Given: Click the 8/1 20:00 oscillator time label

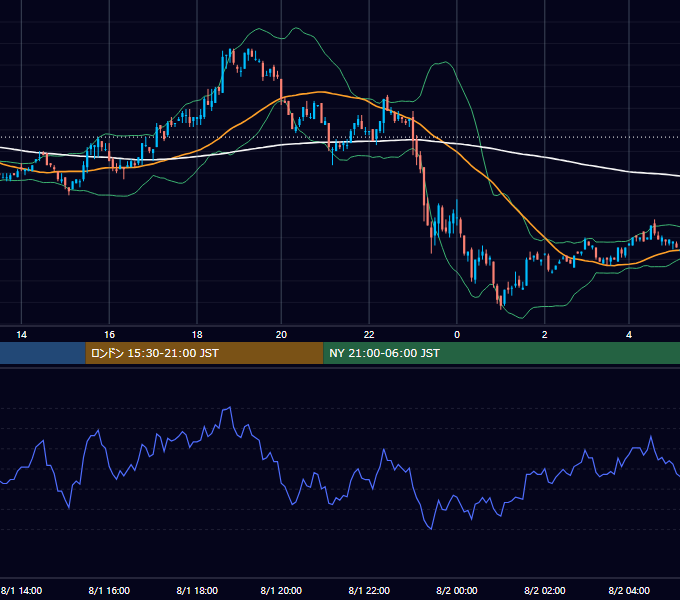Looking at the screenshot, I should (x=281, y=590).
